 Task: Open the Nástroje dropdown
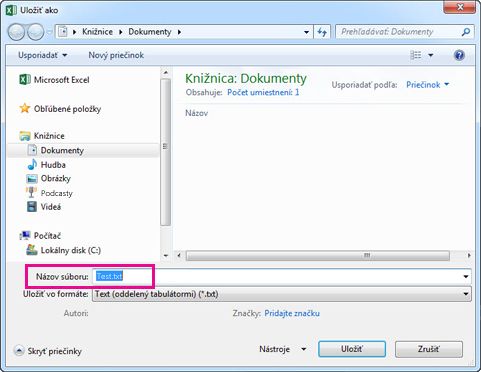coord(283,349)
